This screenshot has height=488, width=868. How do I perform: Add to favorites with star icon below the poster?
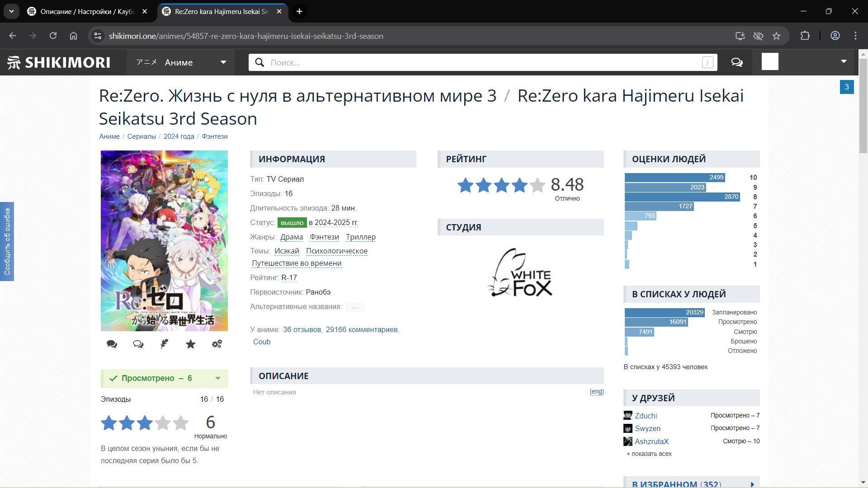point(190,344)
